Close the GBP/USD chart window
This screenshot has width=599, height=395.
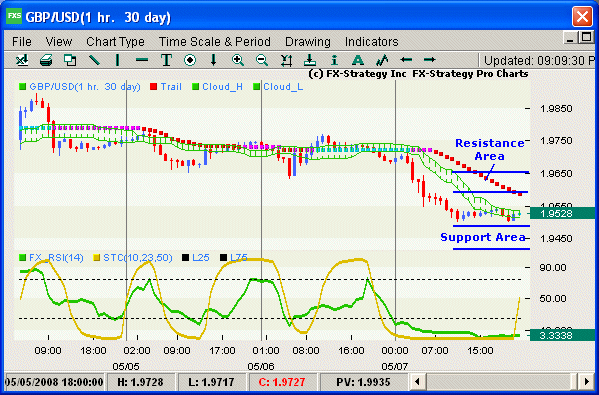(582, 17)
